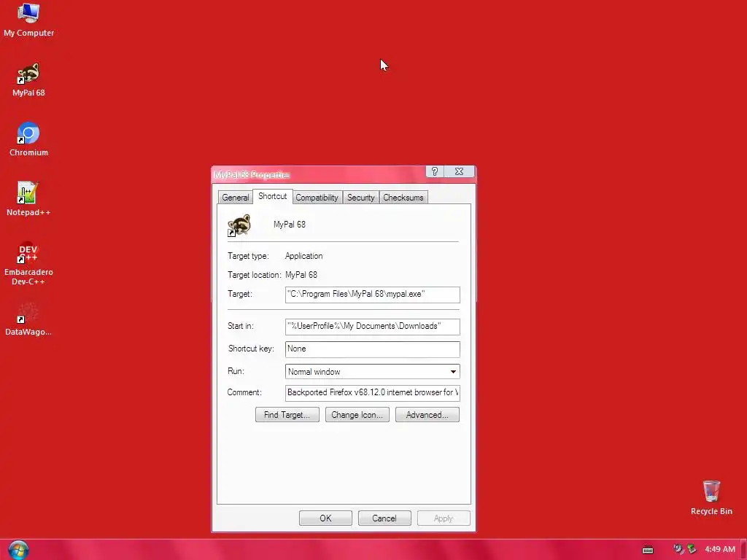Click the Target location value MyPal 68
Viewport: 747px width, 560px height.
click(x=301, y=275)
